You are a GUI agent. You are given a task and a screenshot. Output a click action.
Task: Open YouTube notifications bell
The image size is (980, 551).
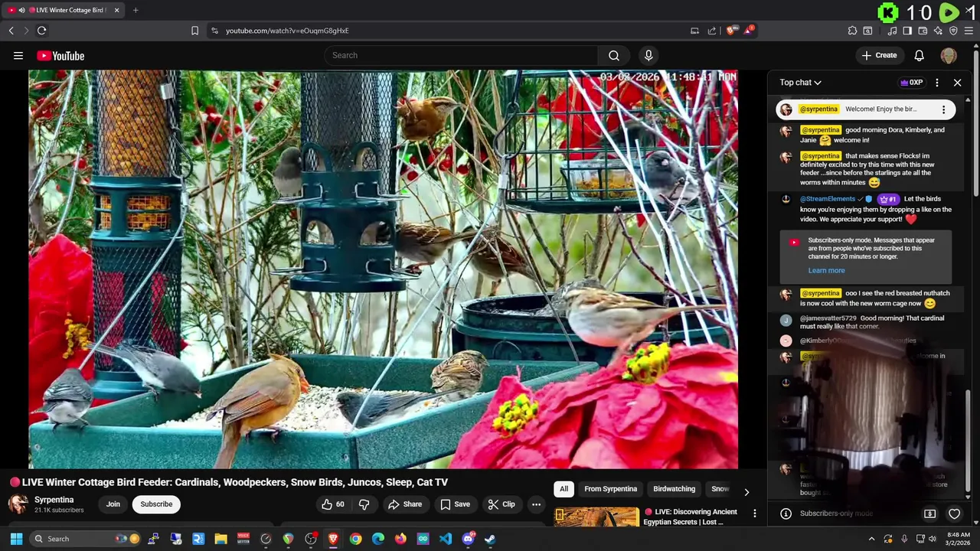pos(919,55)
